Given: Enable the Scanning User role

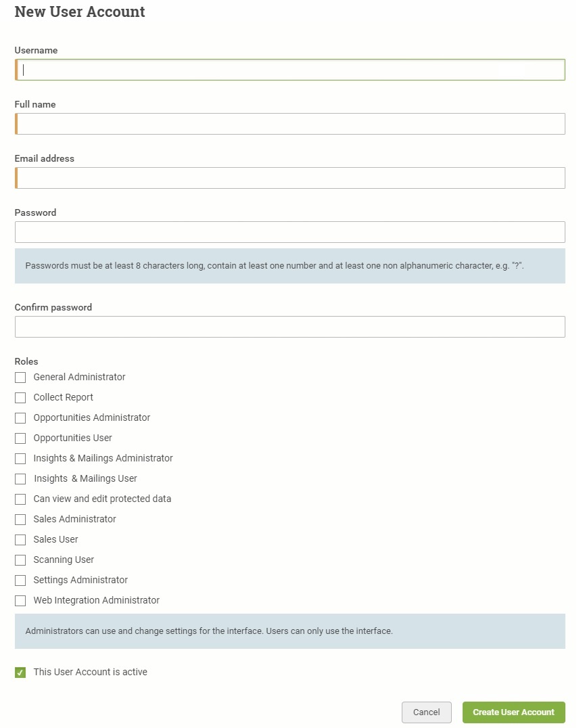Looking at the screenshot, I should tap(20, 560).
